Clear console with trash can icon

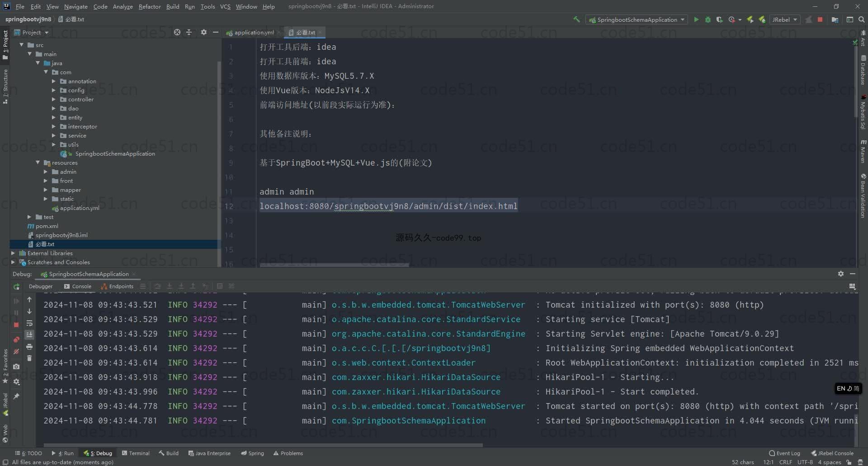(29, 358)
